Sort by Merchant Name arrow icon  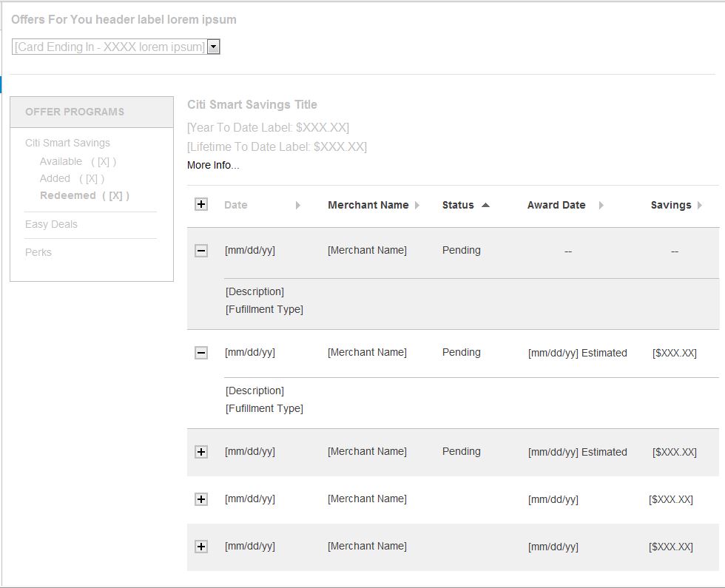tap(417, 206)
